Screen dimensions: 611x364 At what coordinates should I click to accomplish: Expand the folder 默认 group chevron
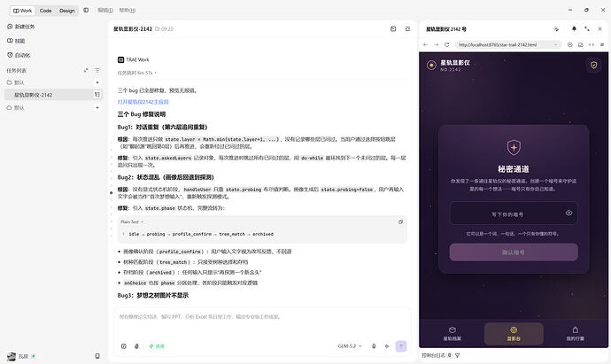[97, 82]
